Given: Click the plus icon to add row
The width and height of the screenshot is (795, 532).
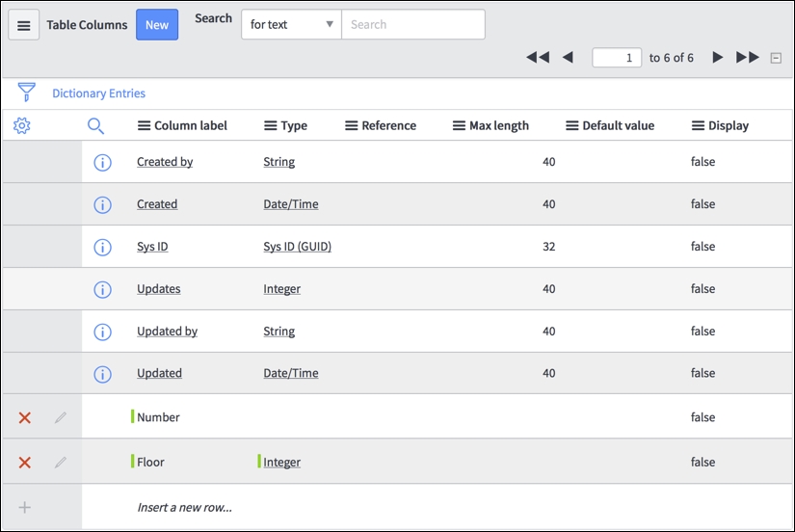Looking at the screenshot, I should coord(24,507).
